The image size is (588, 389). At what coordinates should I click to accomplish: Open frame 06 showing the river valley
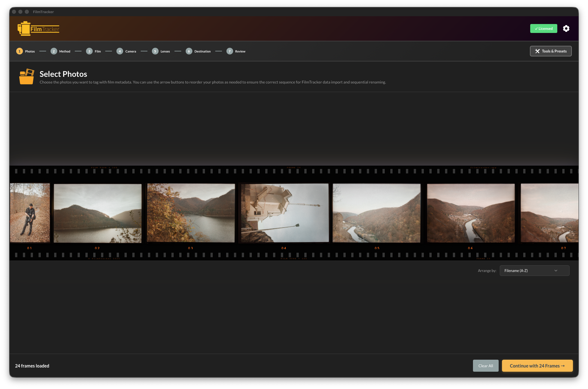471,213
